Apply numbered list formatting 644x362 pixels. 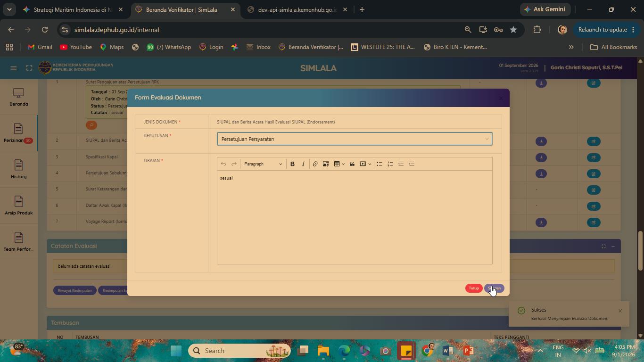pyautogui.click(x=390, y=164)
